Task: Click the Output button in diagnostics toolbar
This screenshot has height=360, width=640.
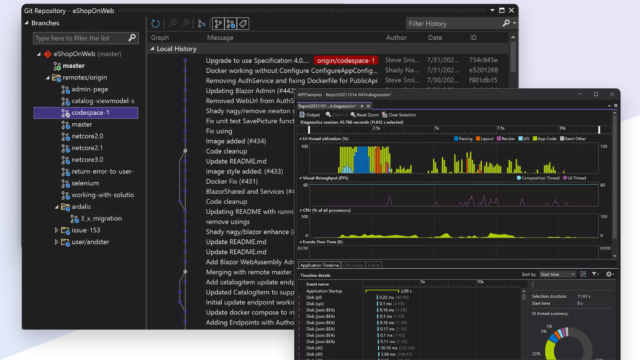Action: click(x=310, y=115)
